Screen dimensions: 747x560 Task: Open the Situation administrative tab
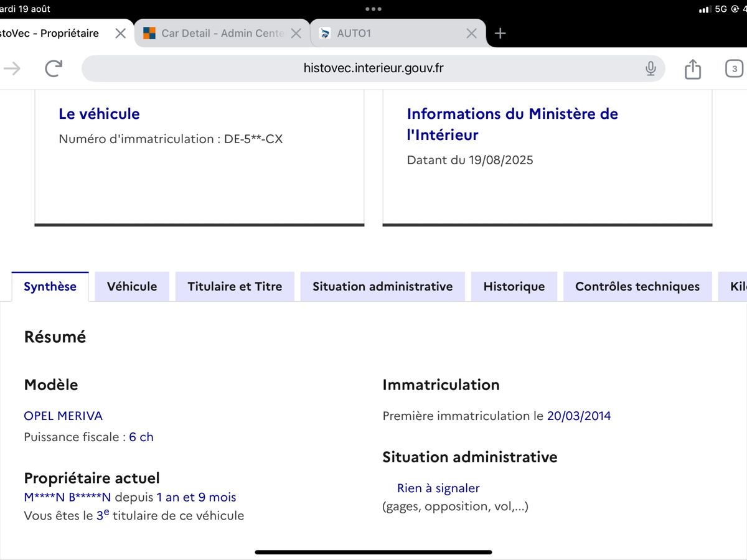(x=383, y=287)
